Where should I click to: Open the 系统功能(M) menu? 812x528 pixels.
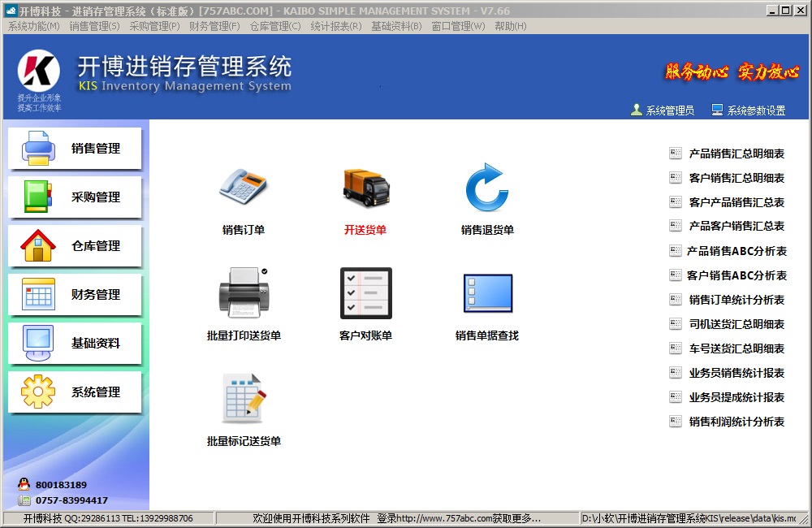click(x=33, y=26)
